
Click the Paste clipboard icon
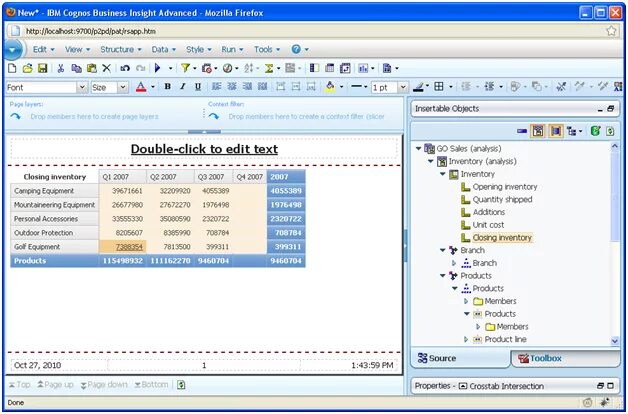(x=92, y=68)
